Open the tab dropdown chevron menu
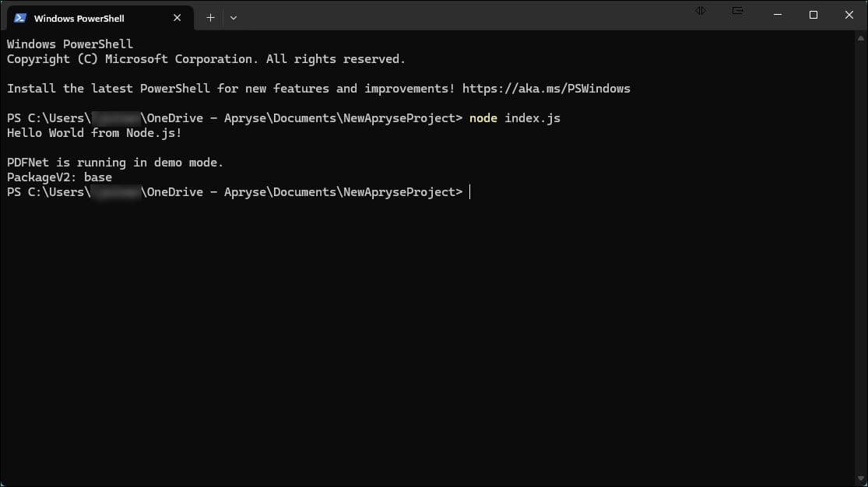Viewport: 868px width, 487px height. 233,17
